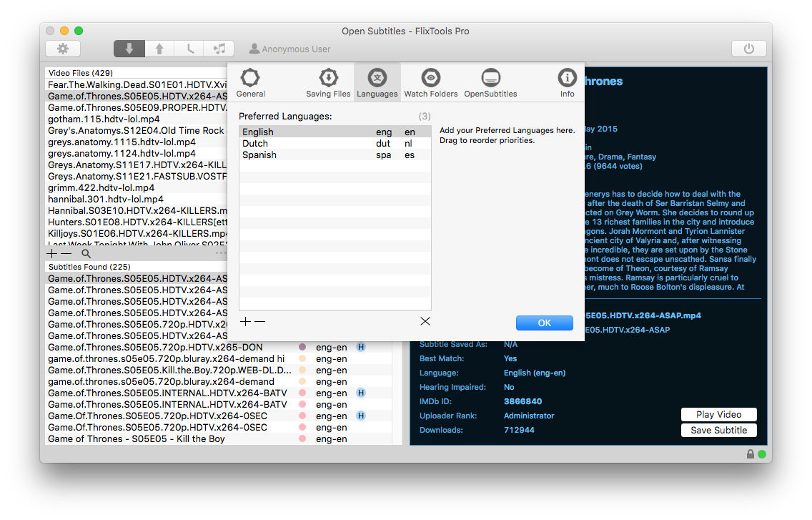Screen dimensions: 812x520
Task: Switch to the Languages preferences tab
Action: [x=377, y=82]
